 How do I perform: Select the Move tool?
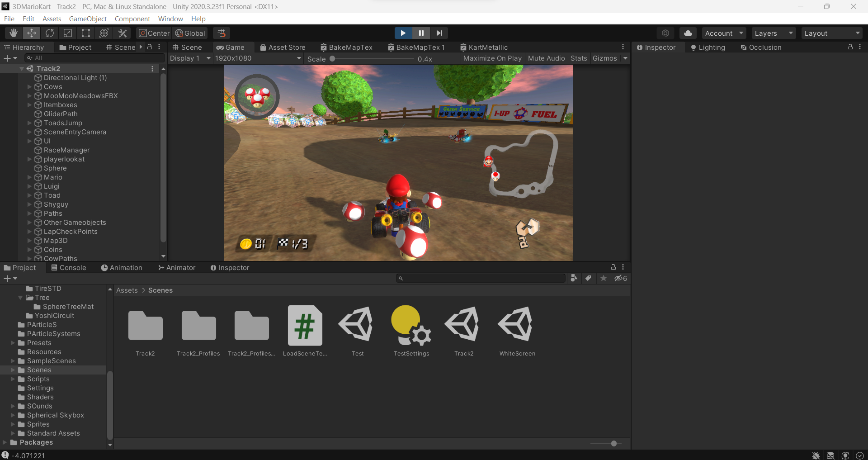click(x=32, y=33)
